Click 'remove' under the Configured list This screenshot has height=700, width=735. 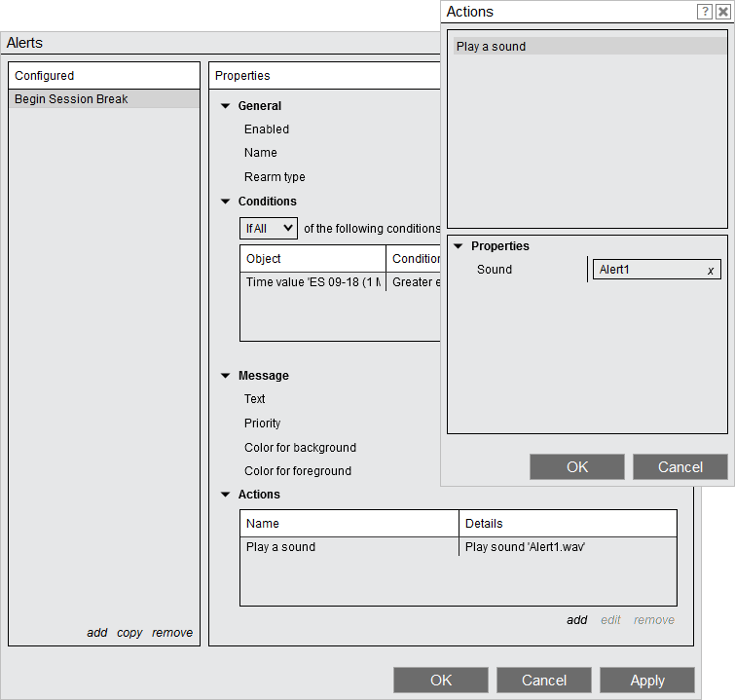172,633
